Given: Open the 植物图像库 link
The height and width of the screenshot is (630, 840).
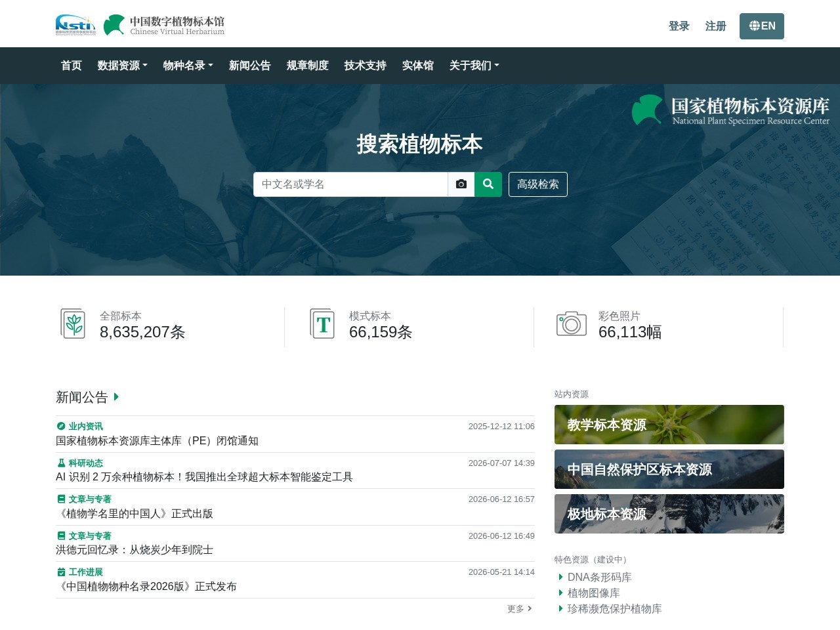Looking at the screenshot, I should [594, 593].
